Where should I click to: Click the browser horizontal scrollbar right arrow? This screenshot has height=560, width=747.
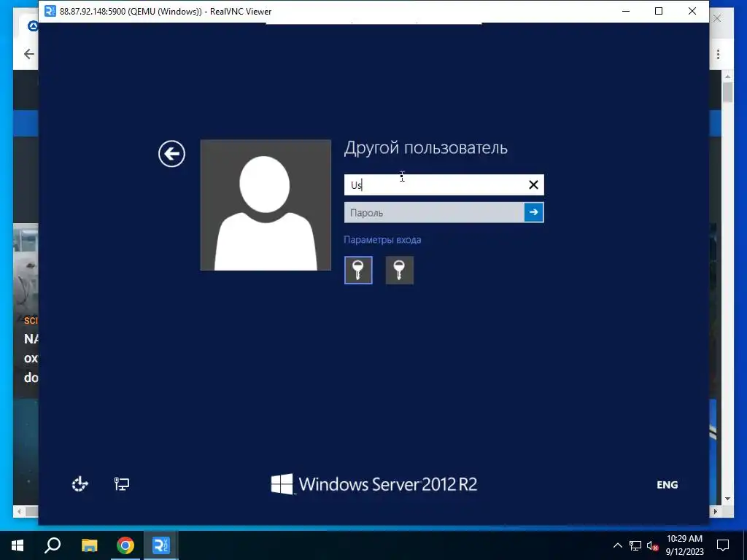716,511
